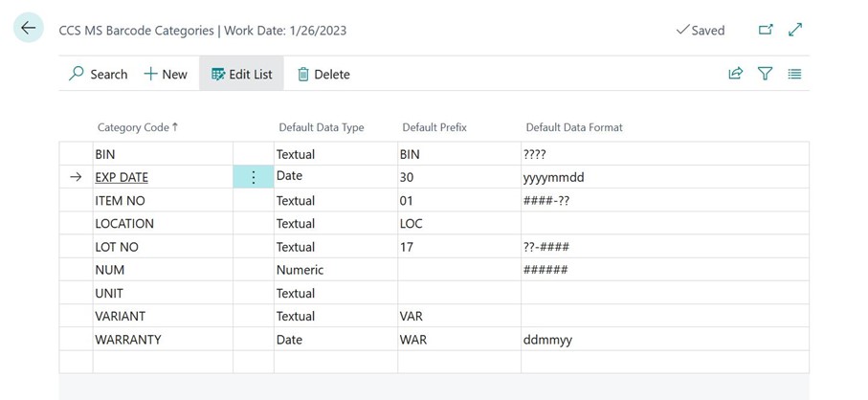
Task: Switch list view layout icon
Action: tap(794, 74)
